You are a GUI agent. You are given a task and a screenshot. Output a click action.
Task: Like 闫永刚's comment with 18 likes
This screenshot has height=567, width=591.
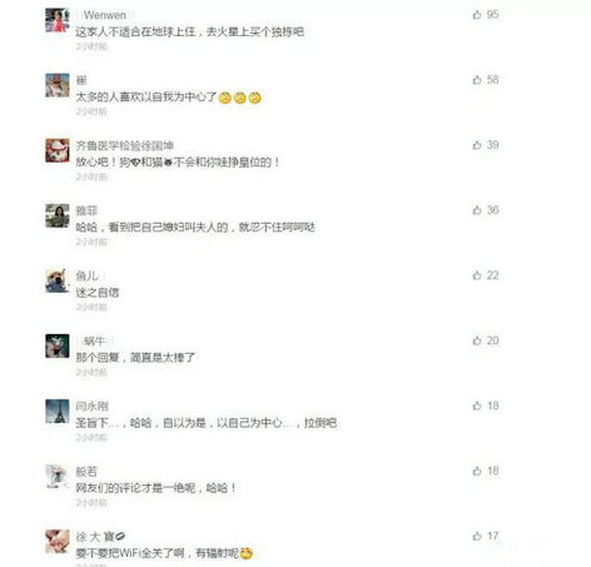tap(477, 406)
